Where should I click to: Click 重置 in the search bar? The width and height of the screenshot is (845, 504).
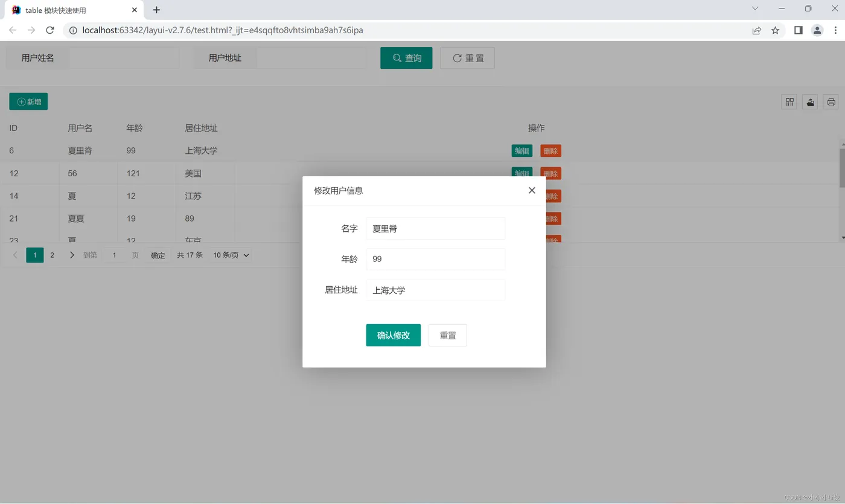click(468, 58)
